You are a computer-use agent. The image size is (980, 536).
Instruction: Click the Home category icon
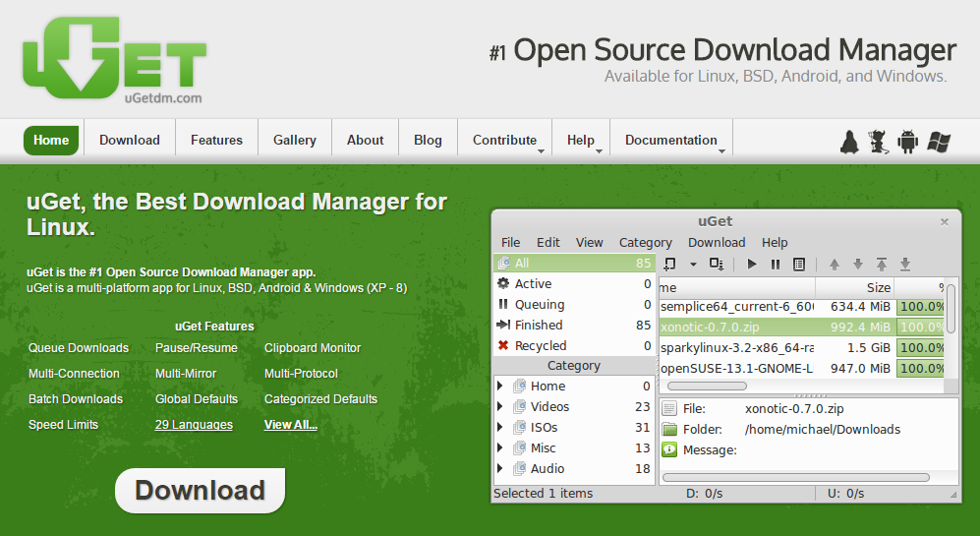(x=519, y=386)
